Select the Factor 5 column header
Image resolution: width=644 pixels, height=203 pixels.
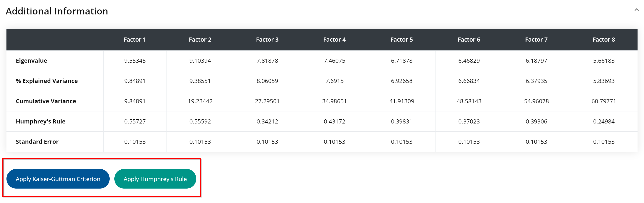402,39
